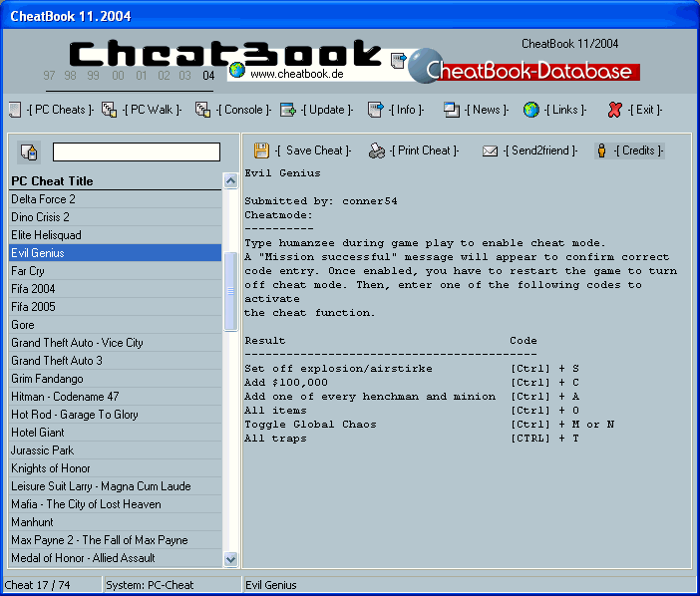Open the News section icon
This screenshot has width=700, height=596.
452,110
